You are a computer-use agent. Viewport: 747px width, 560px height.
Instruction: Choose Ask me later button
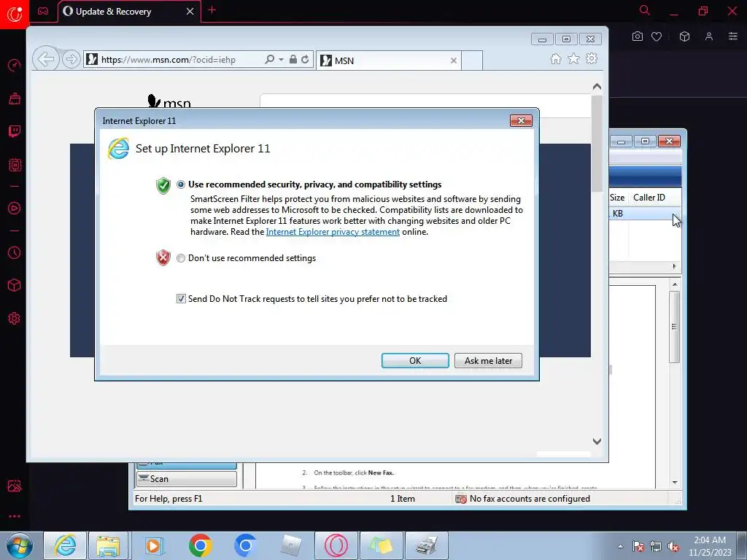(488, 360)
